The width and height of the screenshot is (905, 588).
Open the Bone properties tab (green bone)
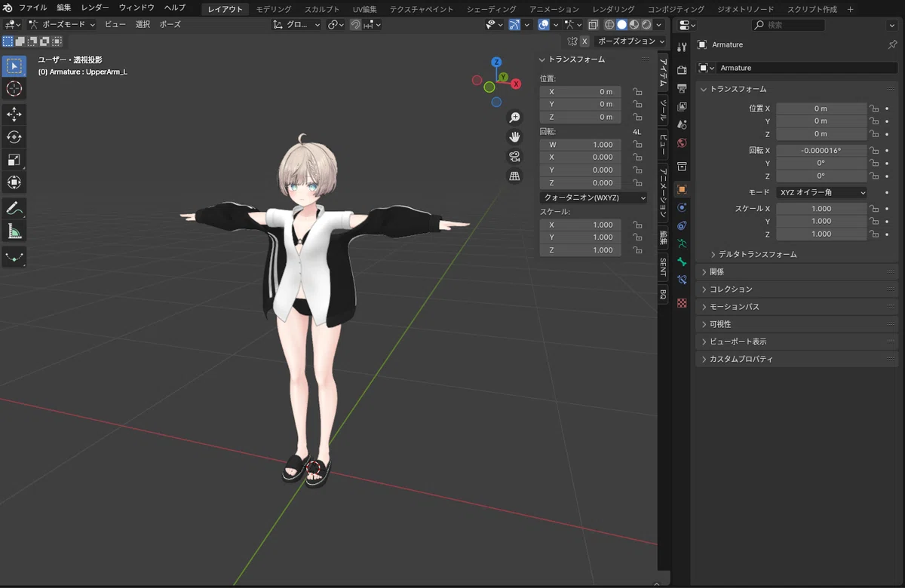pos(682,262)
